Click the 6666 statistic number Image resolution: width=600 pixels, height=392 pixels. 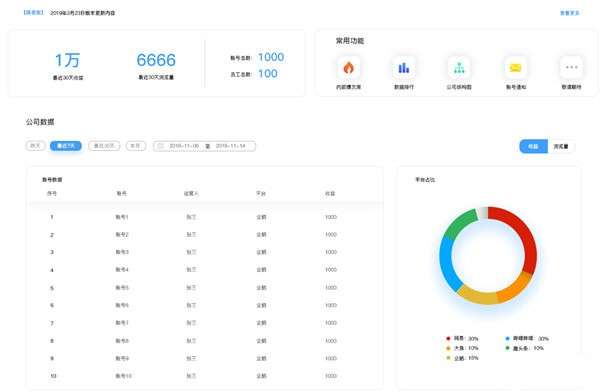tap(156, 60)
